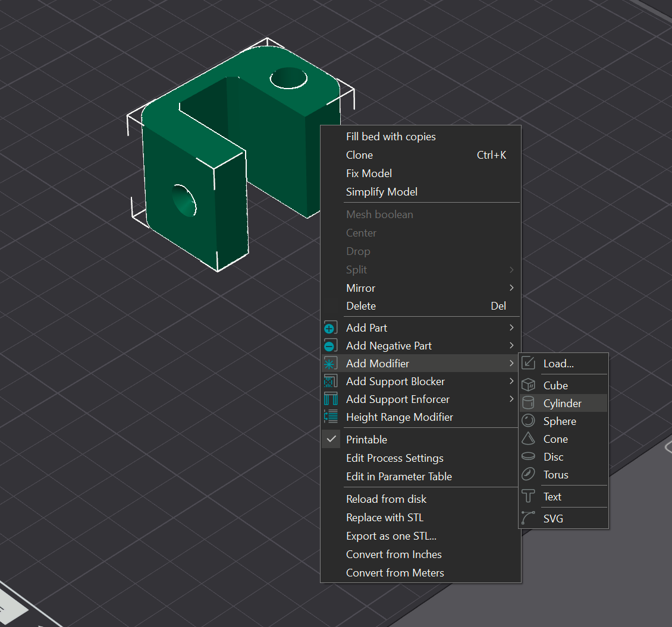This screenshot has height=627, width=672.
Task: Click the Add Part plus icon
Action: click(331, 328)
